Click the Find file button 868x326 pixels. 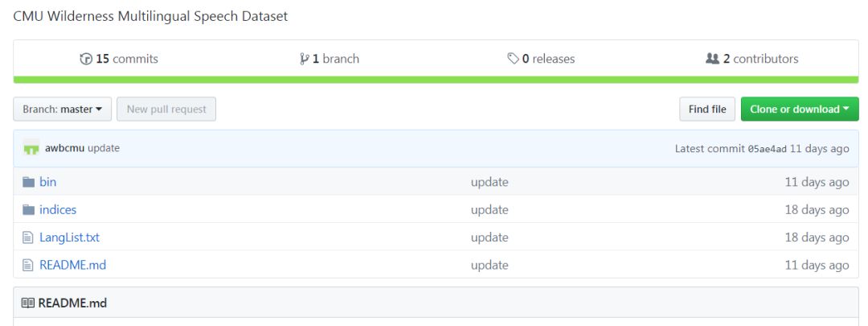707,109
